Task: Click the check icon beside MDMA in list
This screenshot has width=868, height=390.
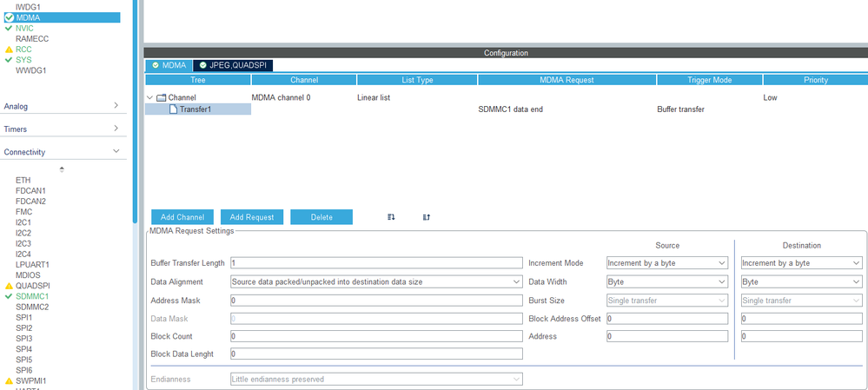Action: (10, 17)
